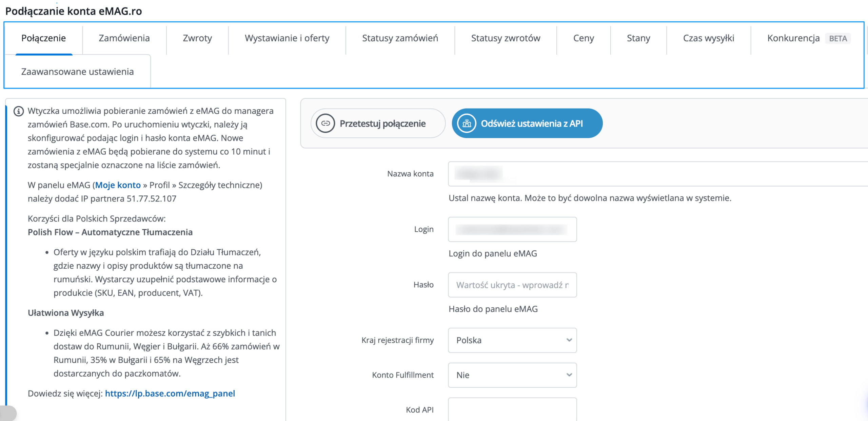Click the link icon in Przetestuj połączenie
This screenshot has width=868, height=421.
pos(325,123)
